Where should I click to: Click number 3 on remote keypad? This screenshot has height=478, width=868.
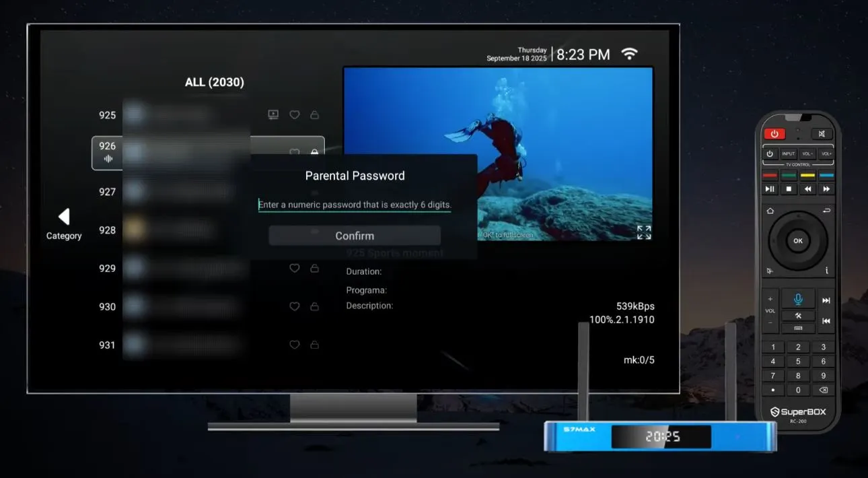coord(823,347)
